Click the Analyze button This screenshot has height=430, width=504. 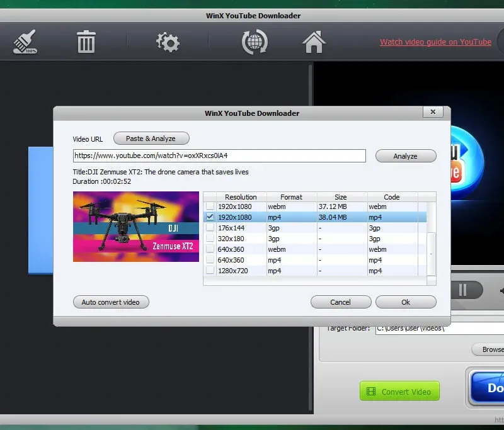tap(406, 156)
